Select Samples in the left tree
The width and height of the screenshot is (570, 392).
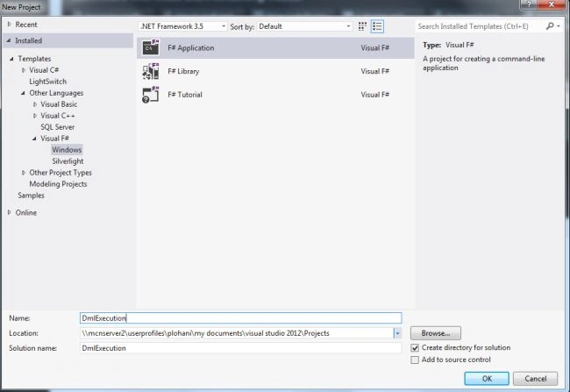[x=32, y=196]
